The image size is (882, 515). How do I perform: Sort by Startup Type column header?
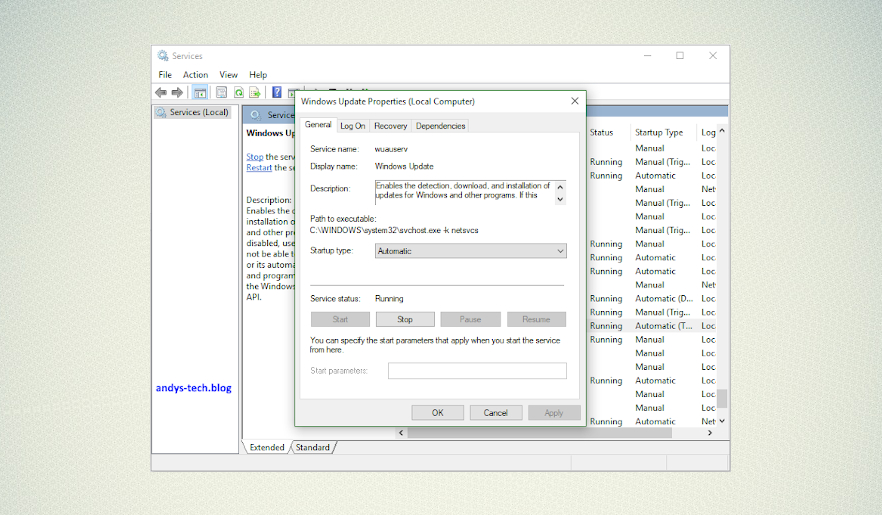659,132
